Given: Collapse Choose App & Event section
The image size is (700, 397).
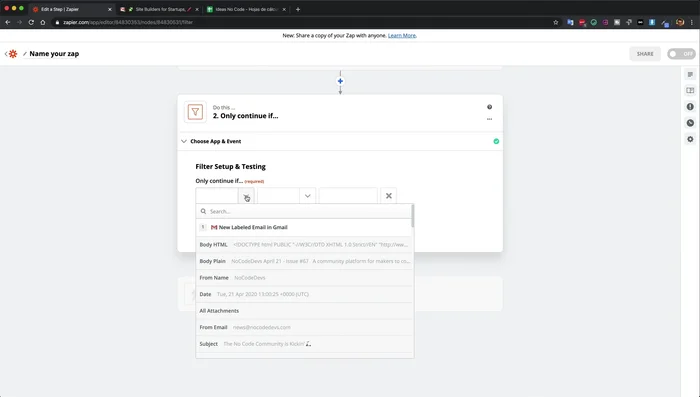Looking at the screenshot, I should 183,141.
